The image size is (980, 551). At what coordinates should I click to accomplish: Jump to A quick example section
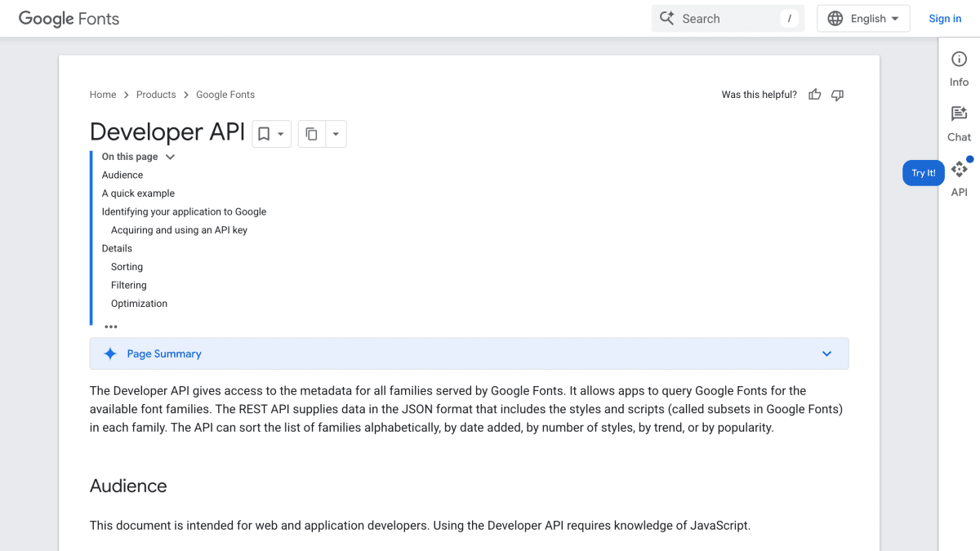[x=138, y=193]
